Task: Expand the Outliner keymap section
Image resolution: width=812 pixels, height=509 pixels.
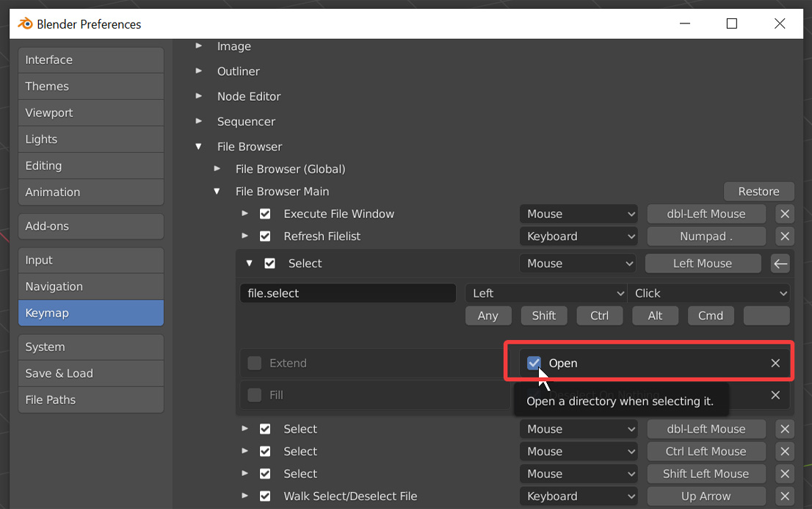Action: click(198, 71)
